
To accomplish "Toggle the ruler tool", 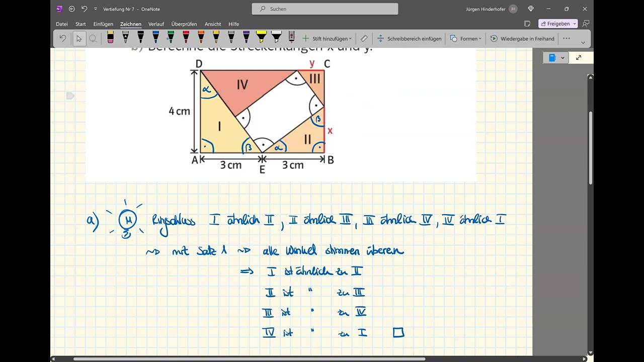I will click(x=364, y=38).
